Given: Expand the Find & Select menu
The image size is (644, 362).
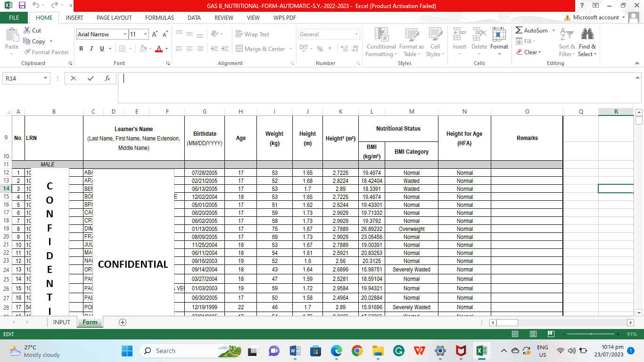Looking at the screenshot, I should point(587,42).
